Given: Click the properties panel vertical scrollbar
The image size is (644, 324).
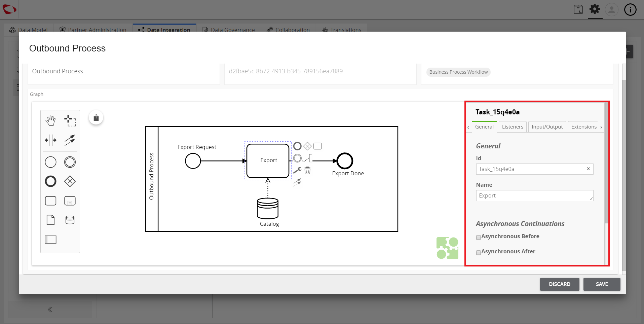Looking at the screenshot, I should [x=606, y=163].
